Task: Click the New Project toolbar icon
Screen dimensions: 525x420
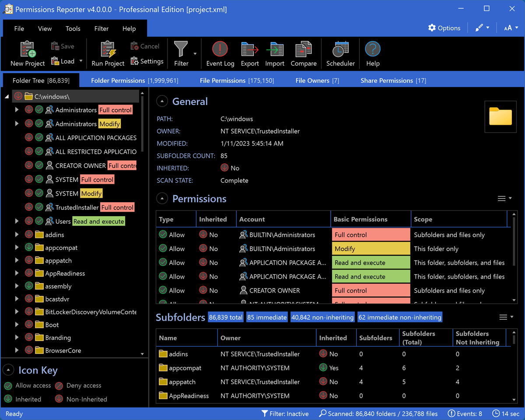Action: 28,49
